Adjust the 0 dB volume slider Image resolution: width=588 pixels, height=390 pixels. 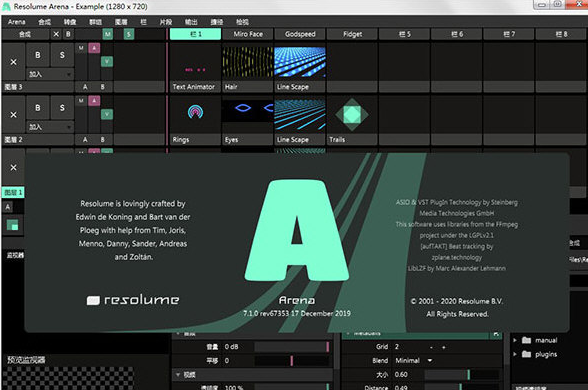point(291,347)
